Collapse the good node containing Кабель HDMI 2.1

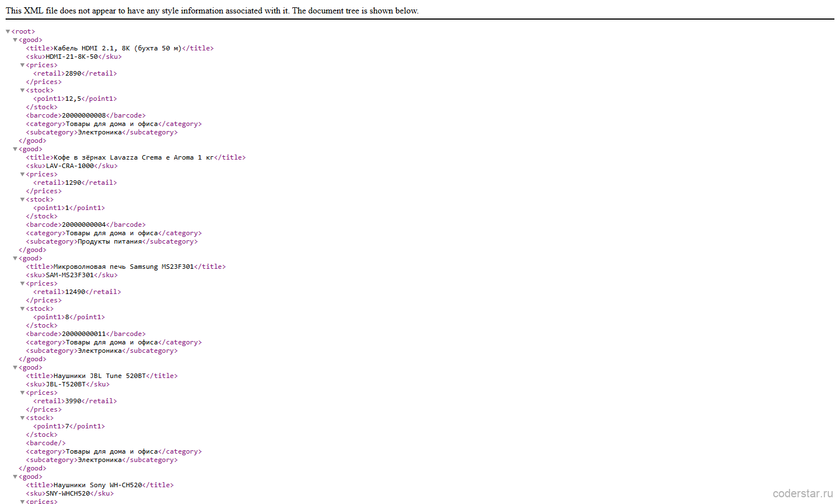[x=15, y=40]
